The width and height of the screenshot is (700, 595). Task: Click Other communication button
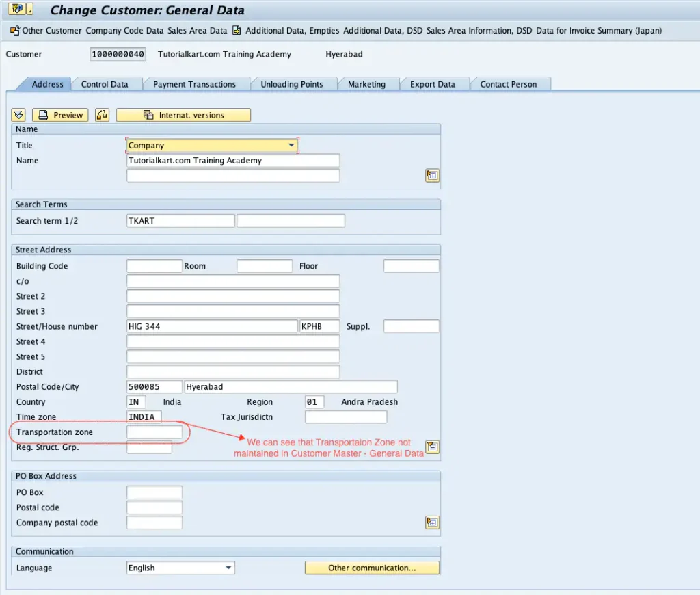(372, 568)
